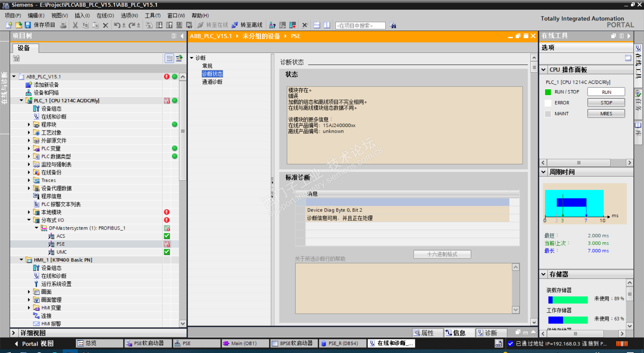This screenshot has height=353, width=644.
Task: Click the Start CPU toolbar icon
Action: click(x=282, y=25)
